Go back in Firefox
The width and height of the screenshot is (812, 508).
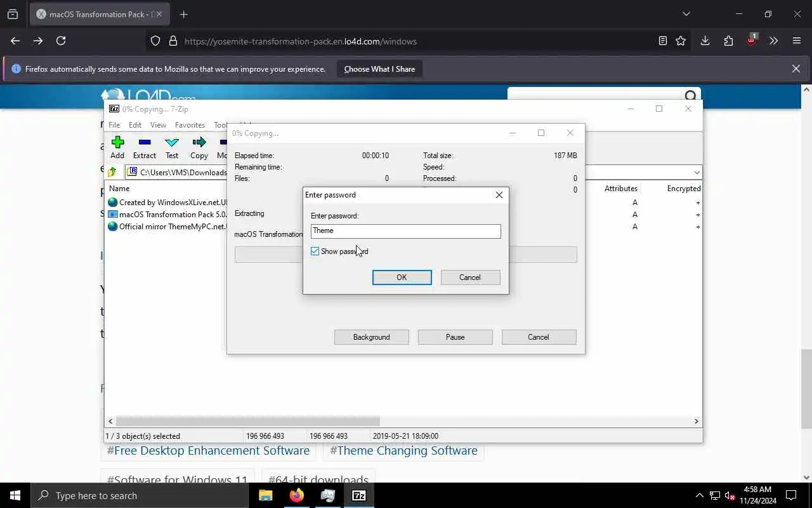(15, 41)
